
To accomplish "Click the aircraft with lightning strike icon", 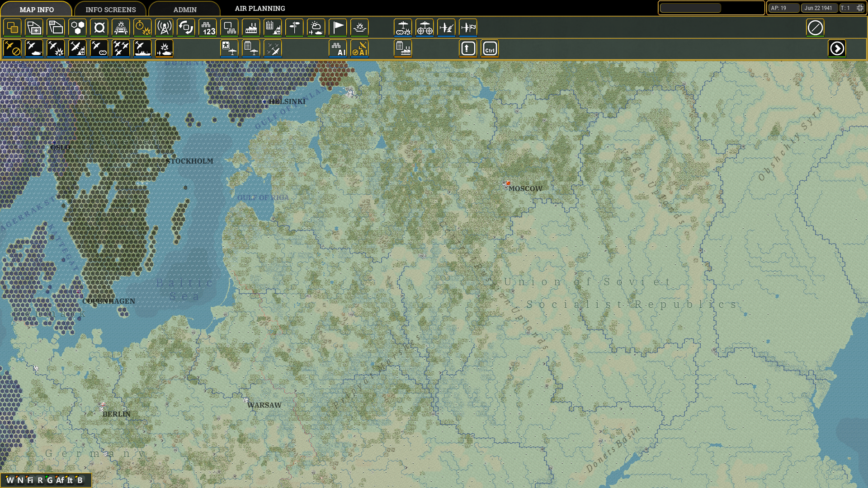I will coord(446,28).
